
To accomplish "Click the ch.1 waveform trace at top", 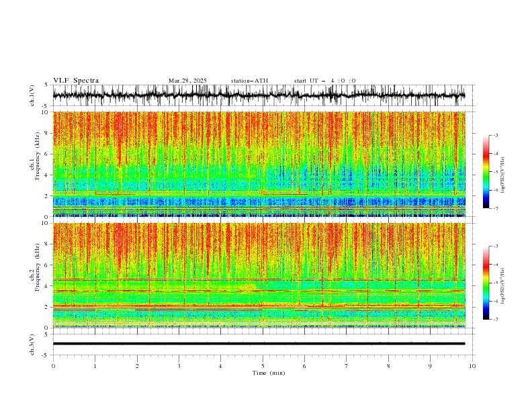I will (259, 95).
